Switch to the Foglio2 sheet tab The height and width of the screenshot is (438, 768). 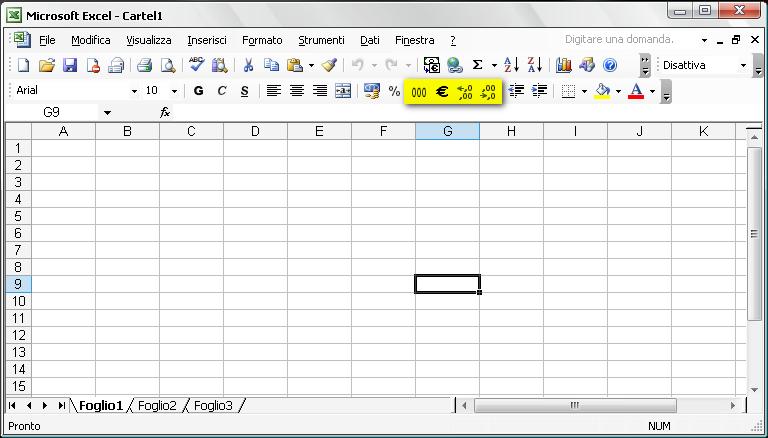coord(157,405)
